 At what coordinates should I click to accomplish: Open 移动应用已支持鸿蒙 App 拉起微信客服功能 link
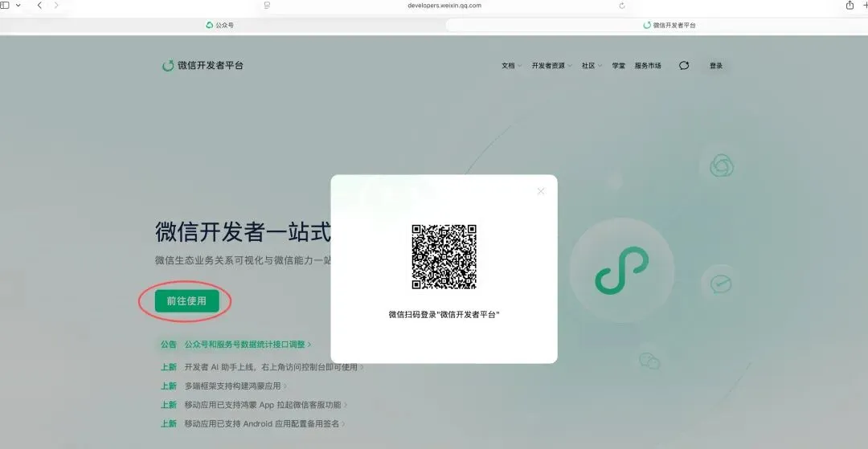click(266, 405)
